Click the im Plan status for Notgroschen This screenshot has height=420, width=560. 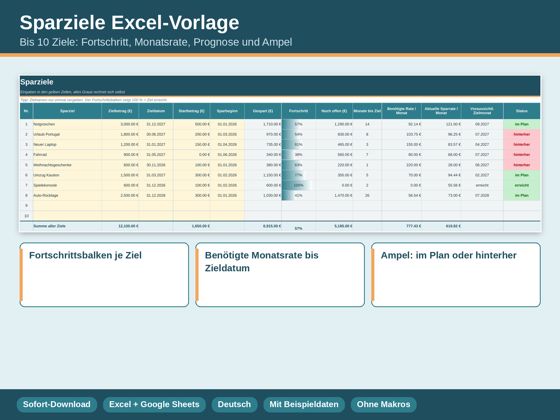pyautogui.click(x=522, y=124)
